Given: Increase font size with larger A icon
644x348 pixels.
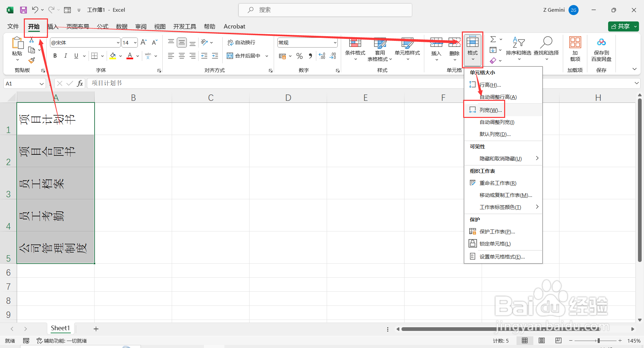Looking at the screenshot, I should tap(144, 42).
